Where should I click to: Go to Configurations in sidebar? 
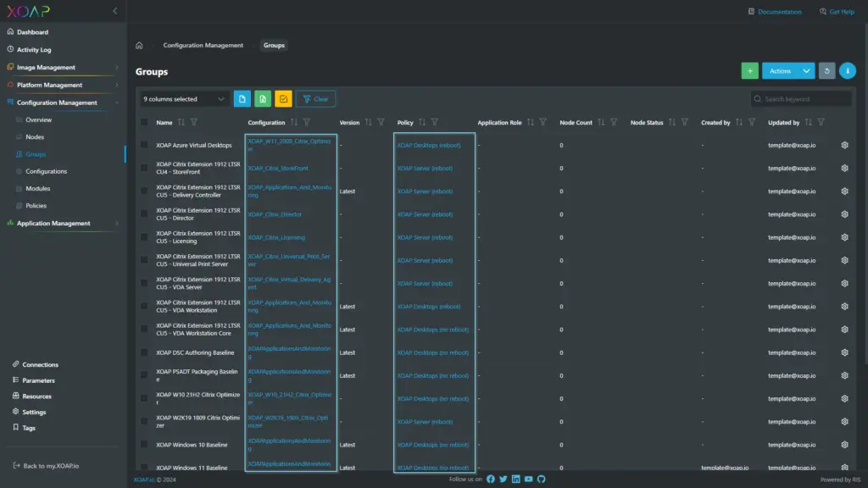[46, 171]
